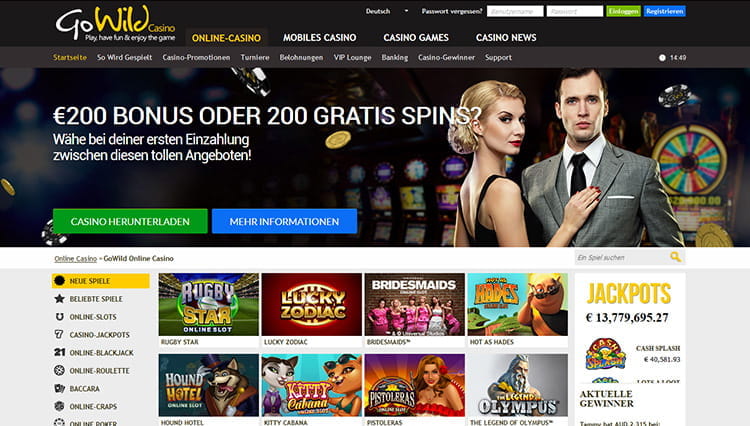
Task: Select the Online-Blackjack 21 icon
Action: tap(59, 352)
